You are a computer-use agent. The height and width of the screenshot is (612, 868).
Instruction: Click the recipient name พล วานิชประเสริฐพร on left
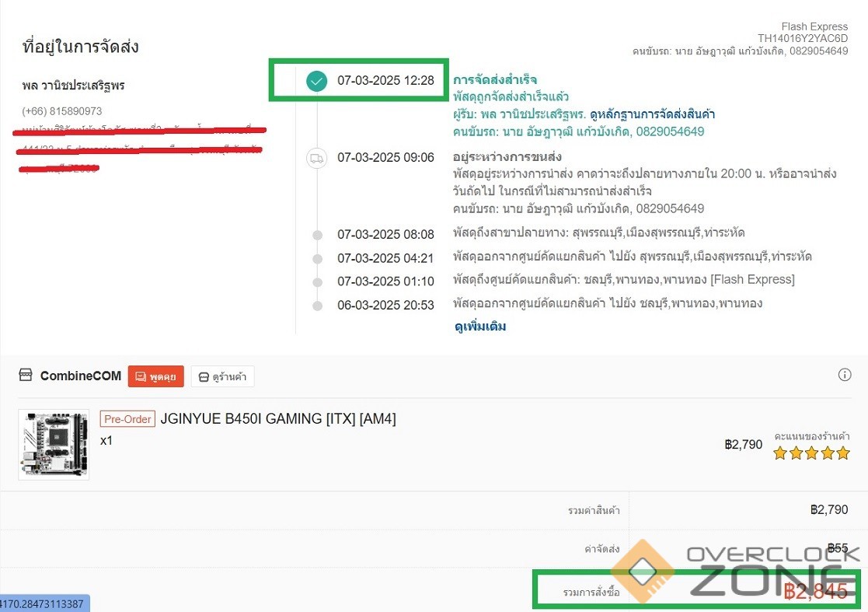tap(73, 86)
